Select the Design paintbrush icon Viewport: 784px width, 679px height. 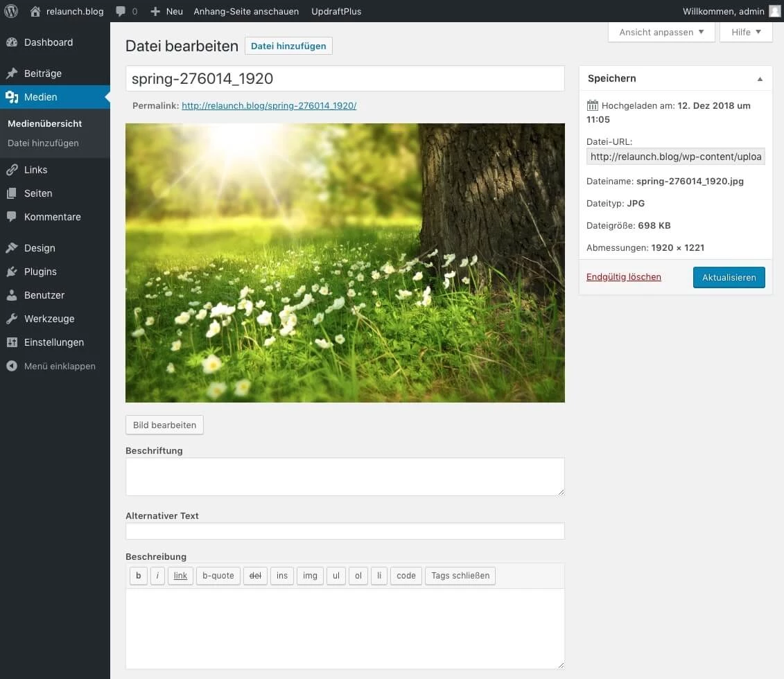(x=12, y=247)
